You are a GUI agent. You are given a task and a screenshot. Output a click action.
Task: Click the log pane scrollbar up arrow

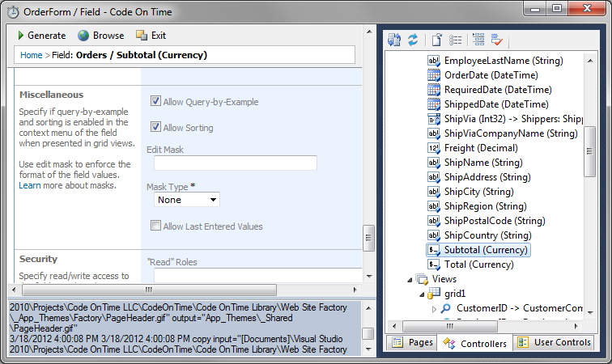368,308
